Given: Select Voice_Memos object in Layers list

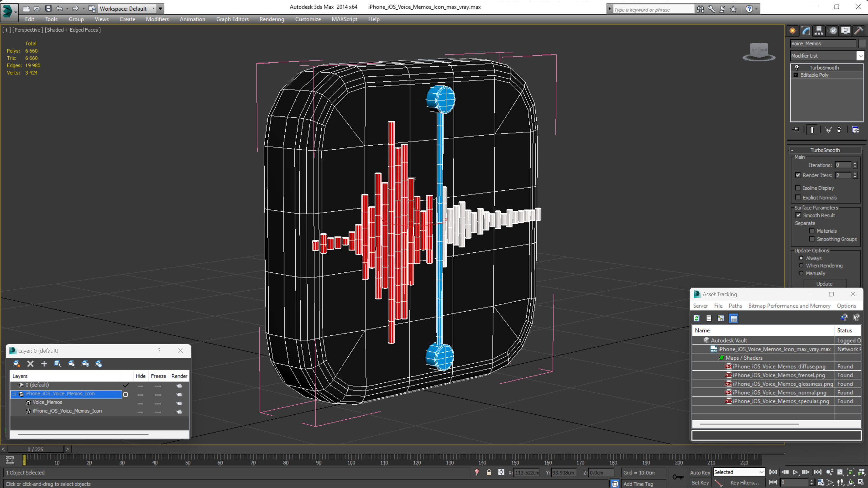Looking at the screenshot, I should 47,402.
